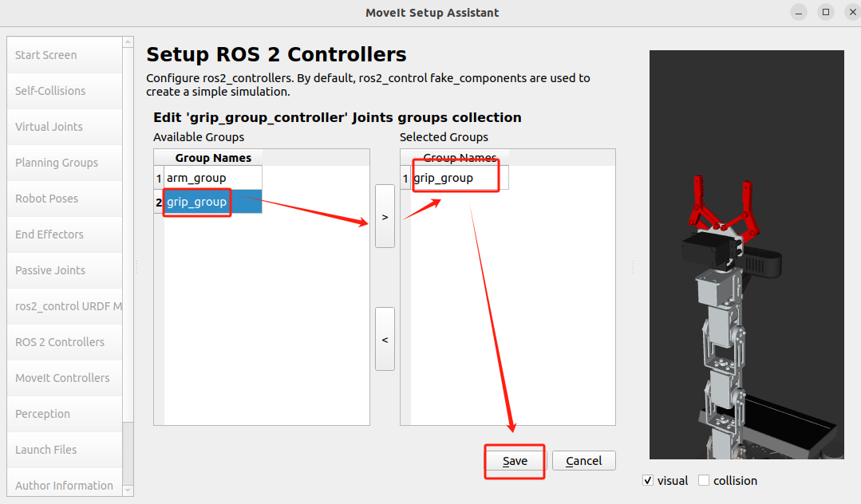Click row number 2 in Available Groups
This screenshot has width=861, height=504.
(x=159, y=202)
